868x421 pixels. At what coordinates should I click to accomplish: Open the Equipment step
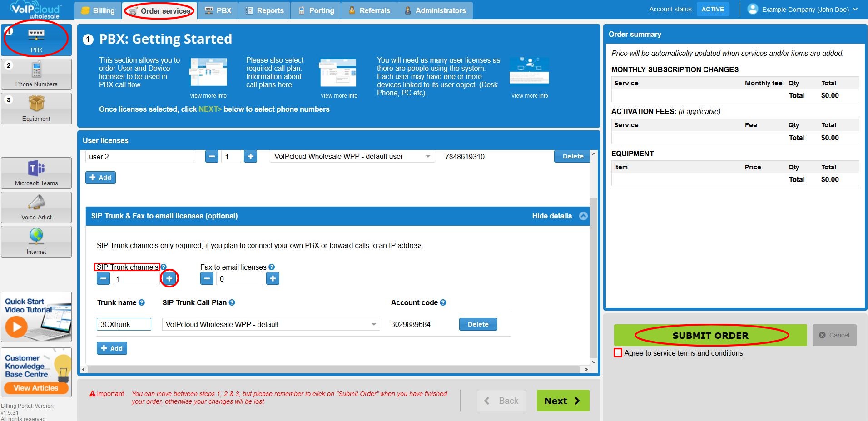click(36, 108)
